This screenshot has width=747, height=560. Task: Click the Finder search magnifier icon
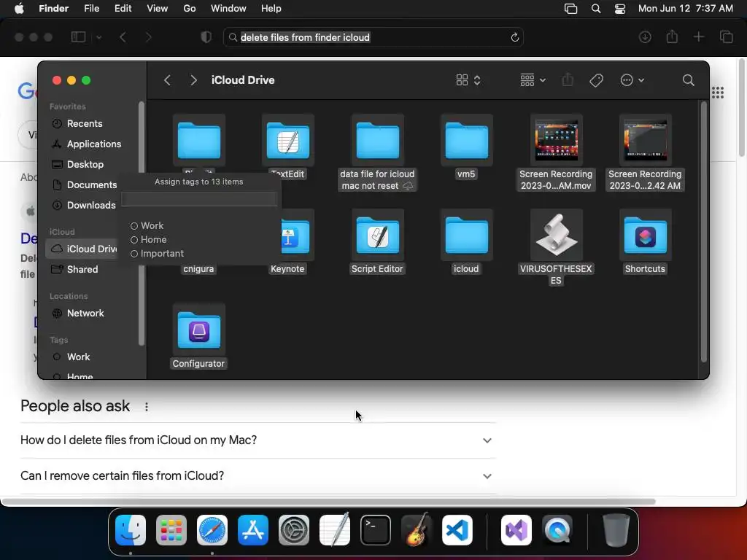688,80
